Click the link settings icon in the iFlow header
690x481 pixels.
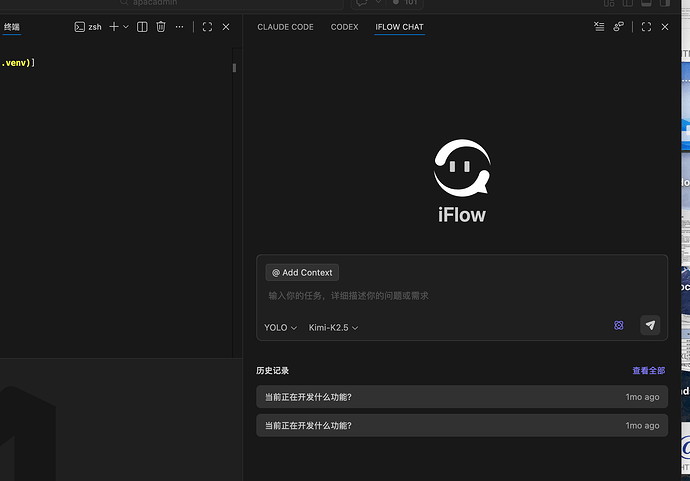point(618,27)
